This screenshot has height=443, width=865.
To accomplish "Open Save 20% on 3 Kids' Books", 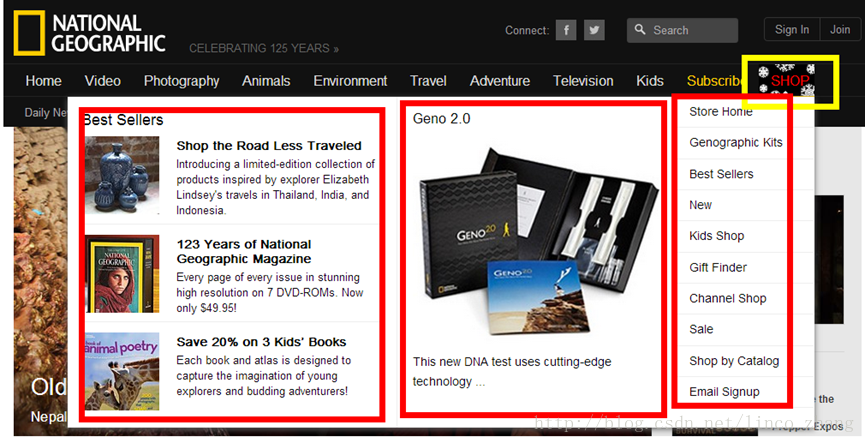I will 261,342.
